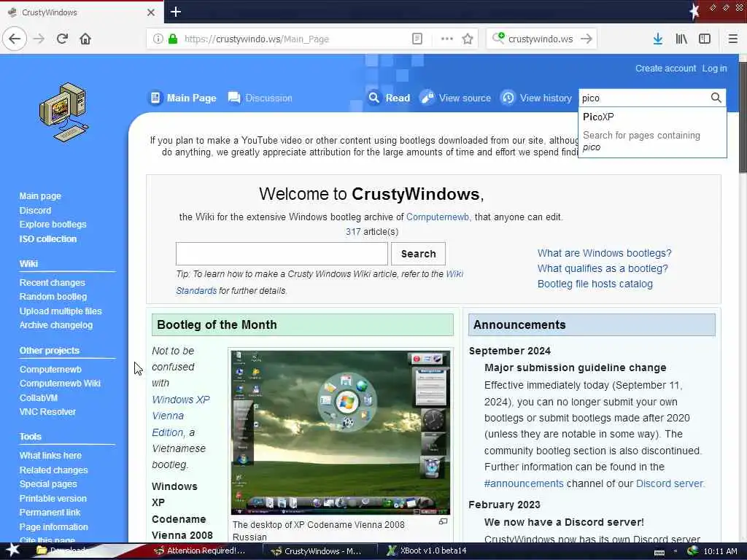Screen dimensions: 747x560
Task: Open the taskbar star start button
Action: [x=12, y=550]
